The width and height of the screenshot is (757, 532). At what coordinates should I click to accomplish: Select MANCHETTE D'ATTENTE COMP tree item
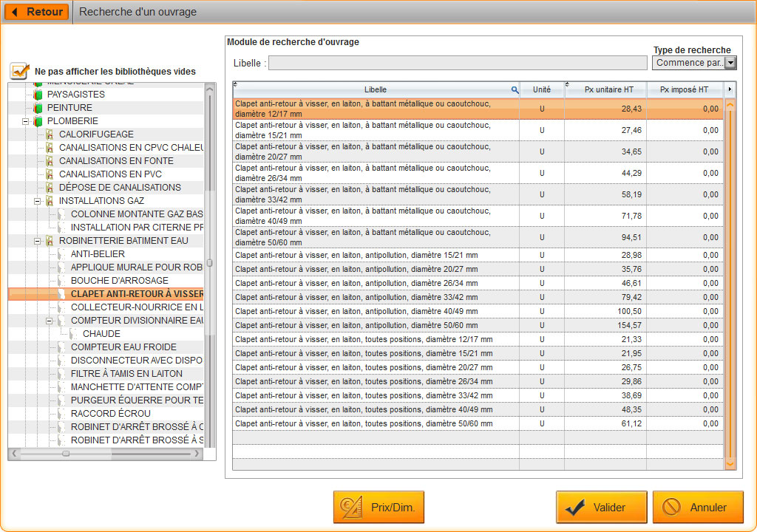point(137,387)
